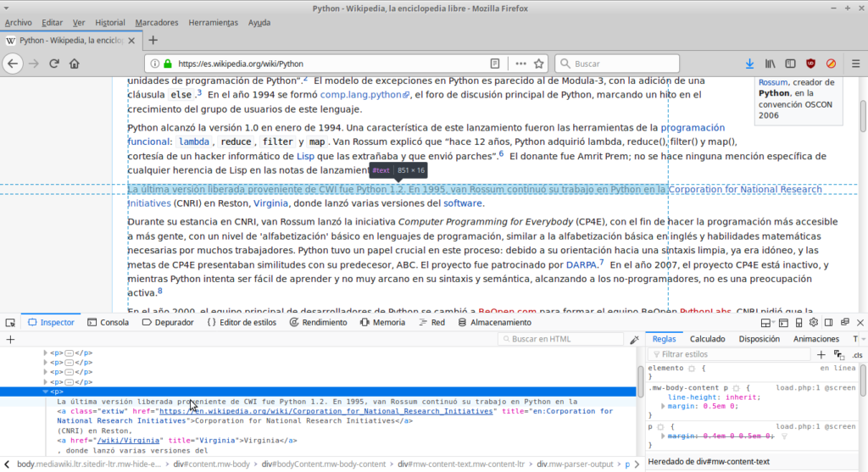
Task: Click the Virginia link in the article
Action: (x=270, y=203)
